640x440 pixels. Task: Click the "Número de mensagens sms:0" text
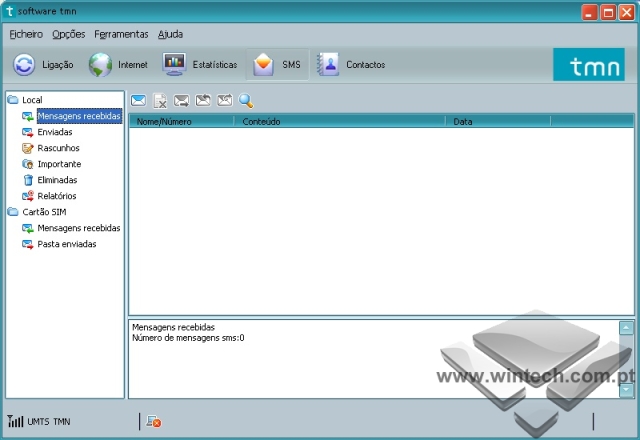pyautogui.click(x=188, y=338)
